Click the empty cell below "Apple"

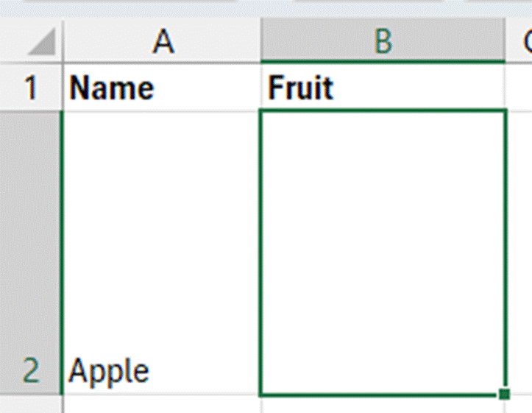(162, 406)
